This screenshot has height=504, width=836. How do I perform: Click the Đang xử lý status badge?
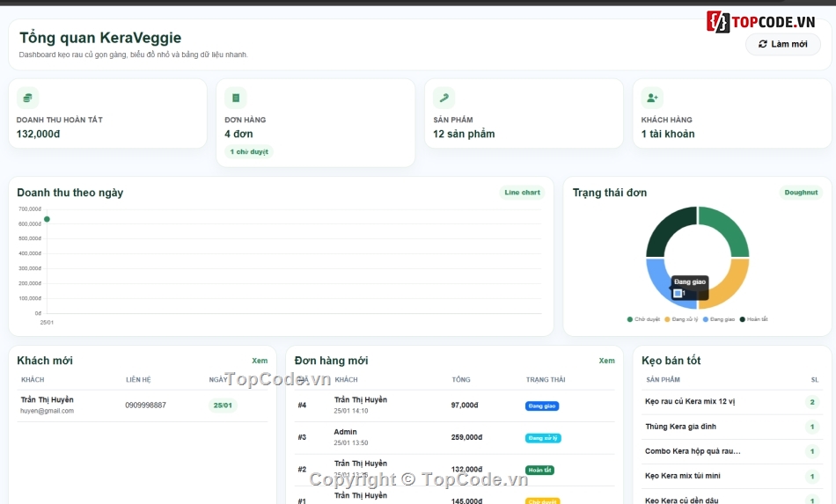543,438
